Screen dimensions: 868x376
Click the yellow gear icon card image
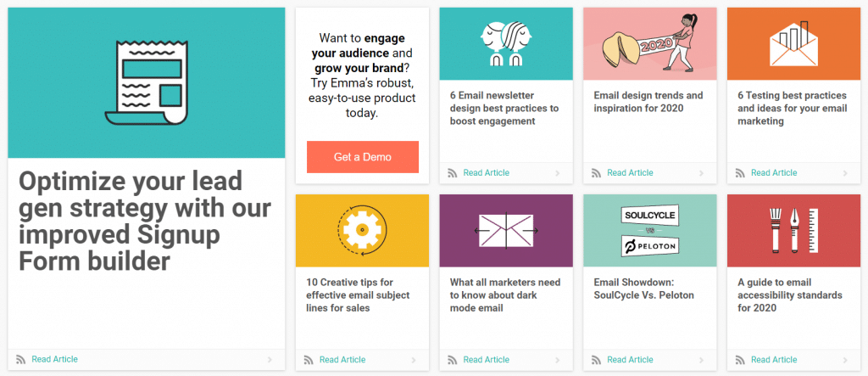[362, 231]
